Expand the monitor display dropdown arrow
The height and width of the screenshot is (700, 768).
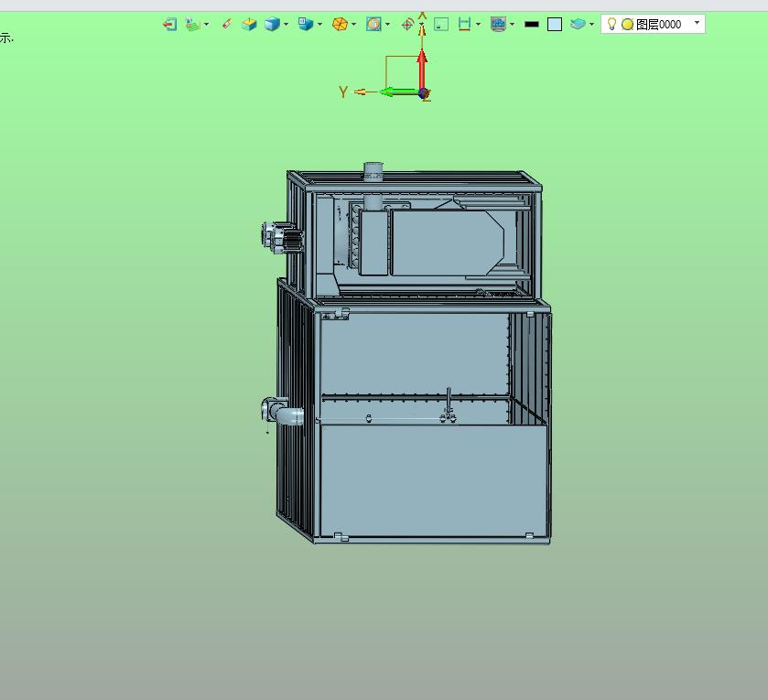512,24
